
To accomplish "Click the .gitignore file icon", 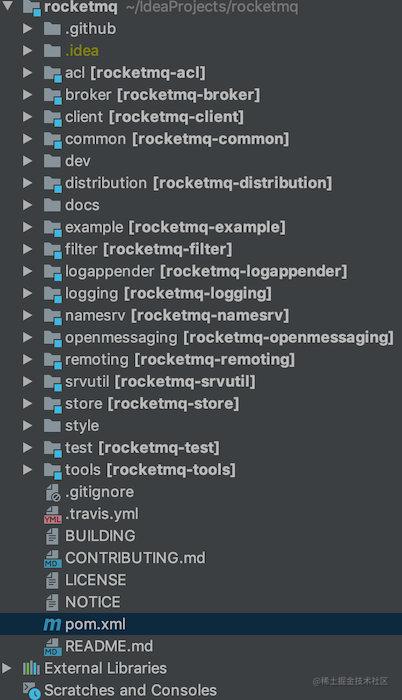I will [53, 492].
